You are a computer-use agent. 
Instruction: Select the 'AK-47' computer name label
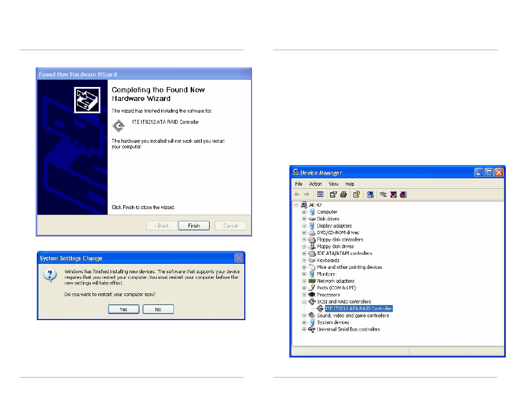(x=315, y=205)
